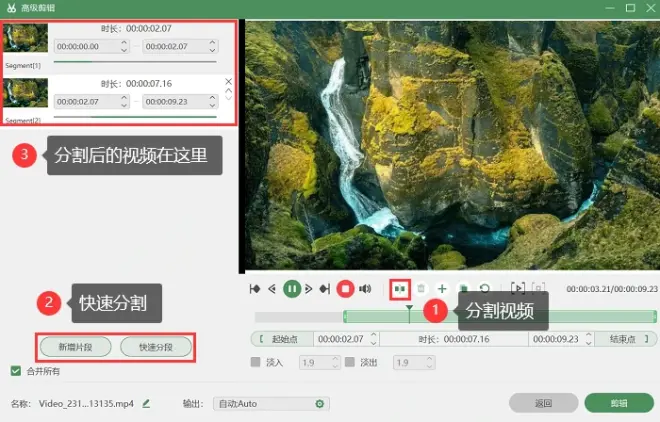Step forward one frame
The height and width of the screenshot is (422, 660).
point(309,289)
